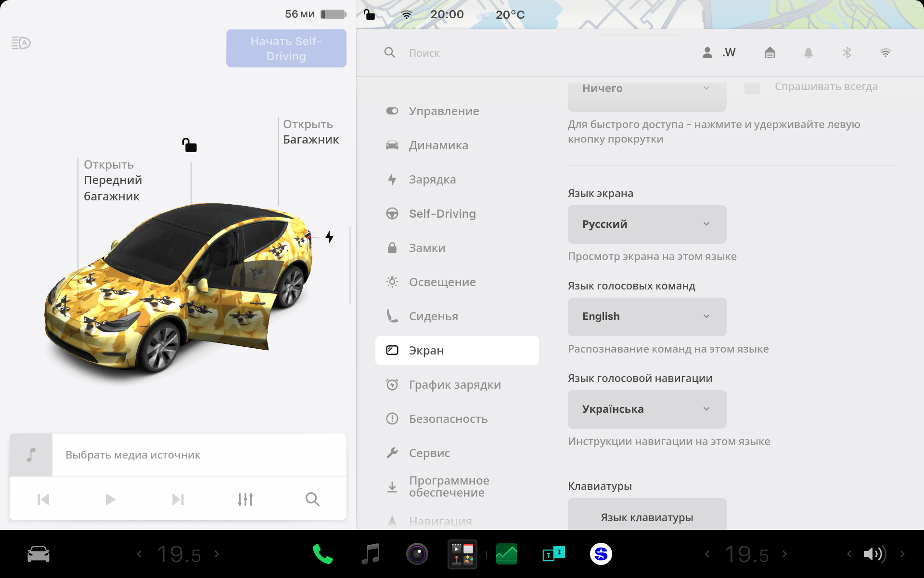Open the garage door HomeLink icon
924x578 pixels.
tap(770, 53)
